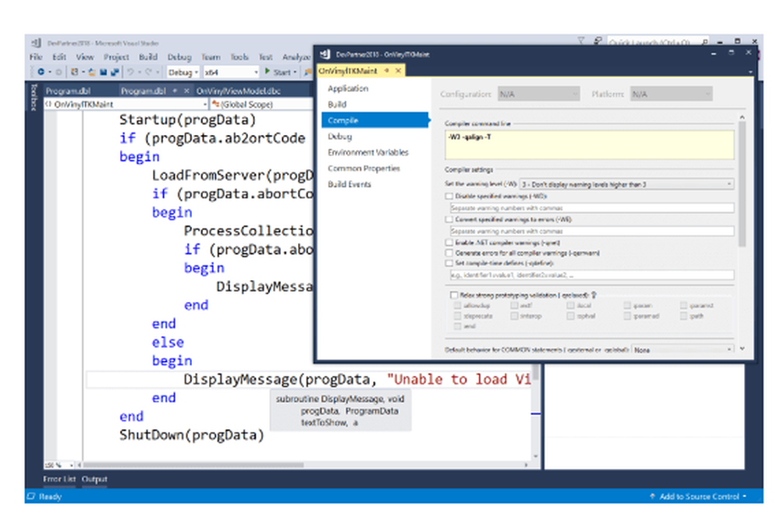780x532 pixels.
Task: Toggle the deprecate sub-option checkbox
Action: (458, 316)
